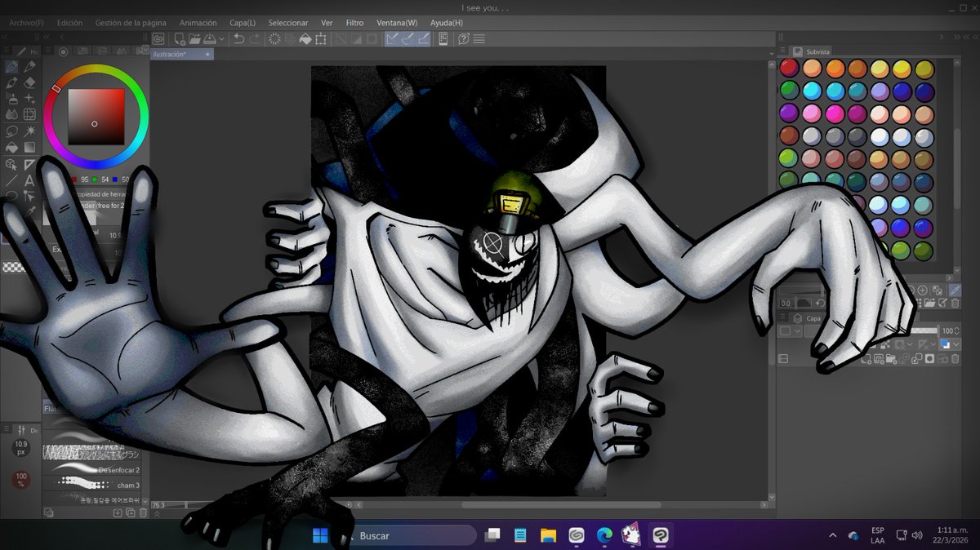Select the Auto select magic wand tool
The height and width of the screenshot is (550, 980).
click(29, 131)
